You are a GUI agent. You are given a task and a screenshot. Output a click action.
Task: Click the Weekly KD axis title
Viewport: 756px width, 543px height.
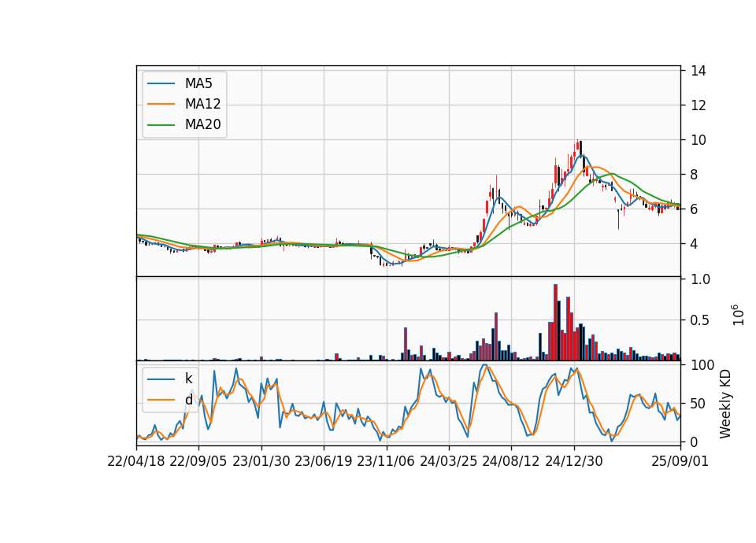pos(725,404)
